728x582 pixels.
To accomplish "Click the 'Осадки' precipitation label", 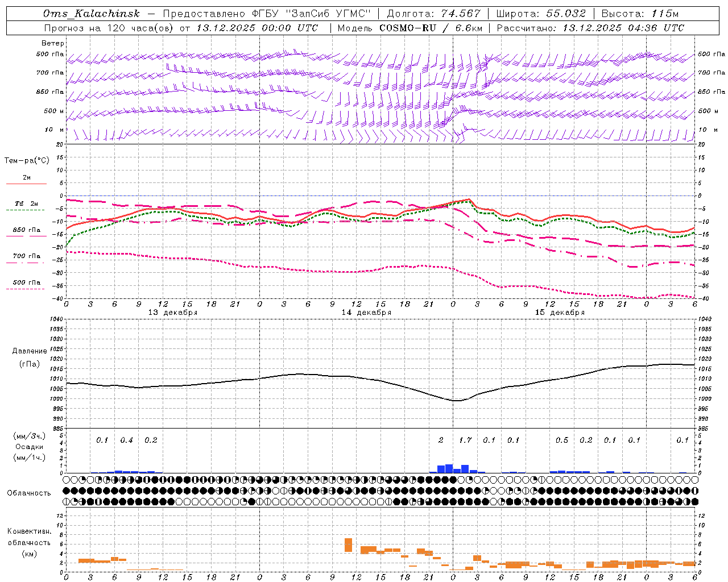I will (30, 447).
